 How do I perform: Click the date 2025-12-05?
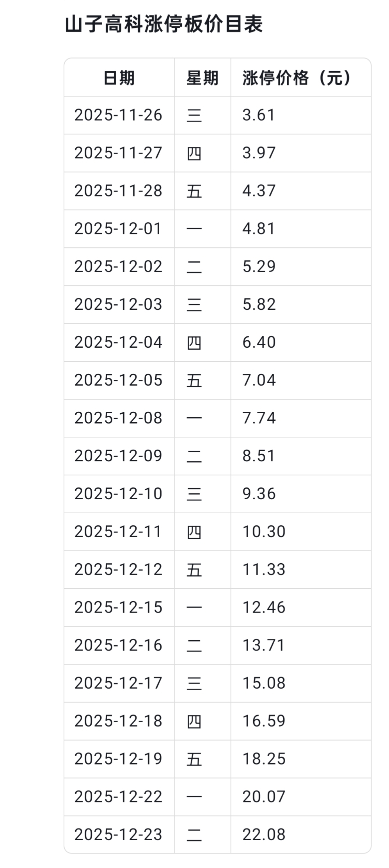pos(118,380)
